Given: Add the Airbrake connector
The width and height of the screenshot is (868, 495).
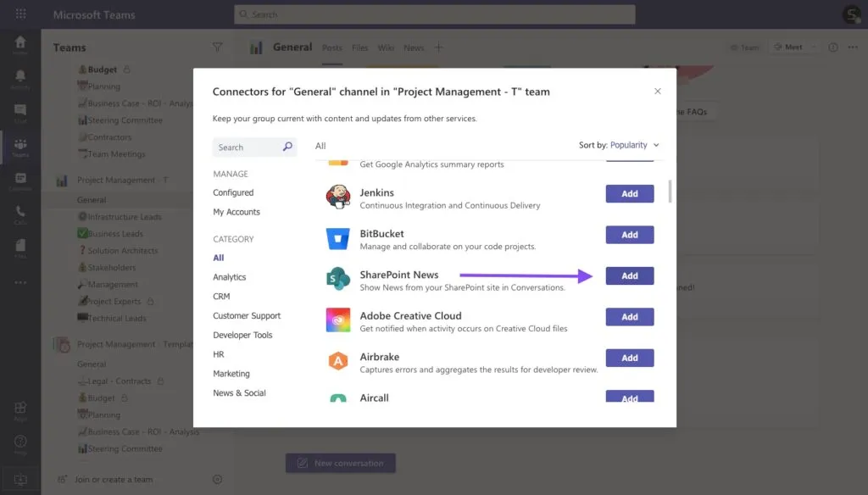Looking at the screenshot, I should 630,358.
